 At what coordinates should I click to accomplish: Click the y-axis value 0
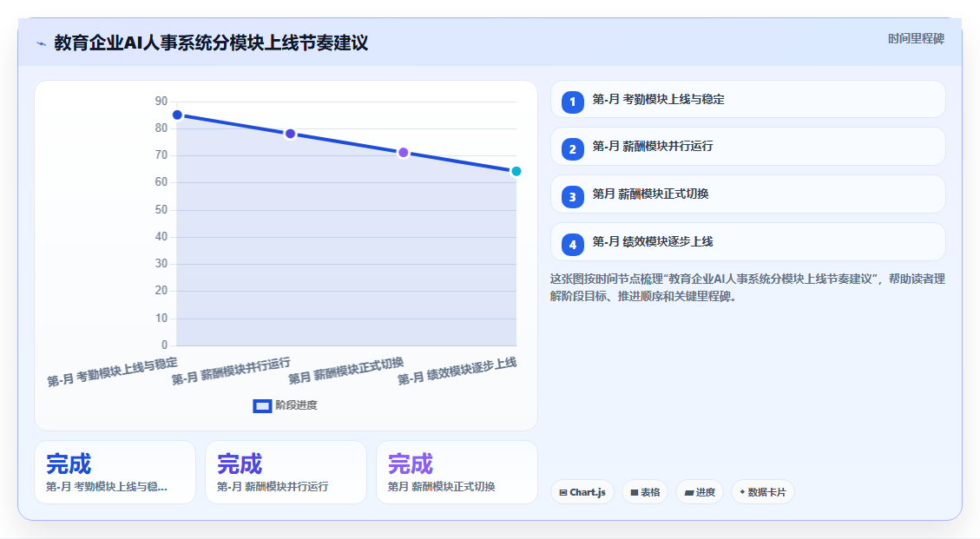tap(164, 345)
